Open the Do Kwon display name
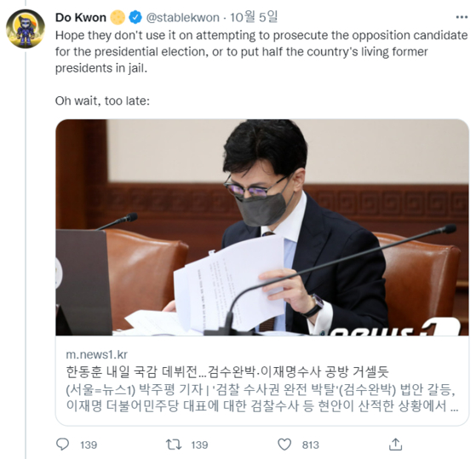The image size is (476, 459). (x=81, y=18)
